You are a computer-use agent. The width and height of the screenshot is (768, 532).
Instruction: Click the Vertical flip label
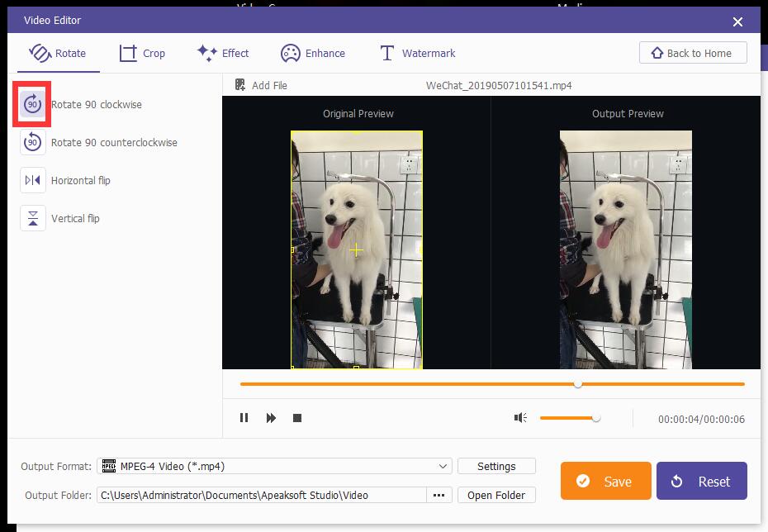pyautogui.click(x=75, y=218)
